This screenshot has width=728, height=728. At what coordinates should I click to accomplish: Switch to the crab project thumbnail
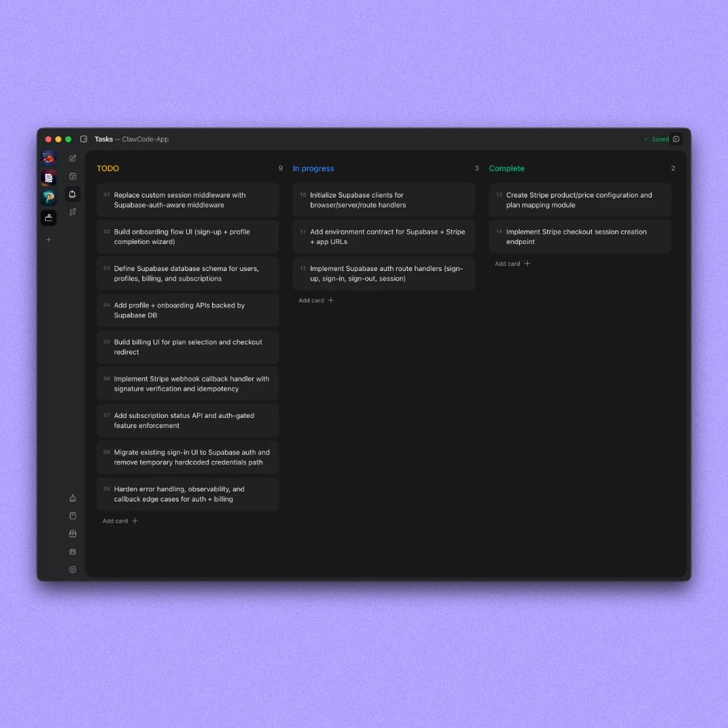point(49,158)
